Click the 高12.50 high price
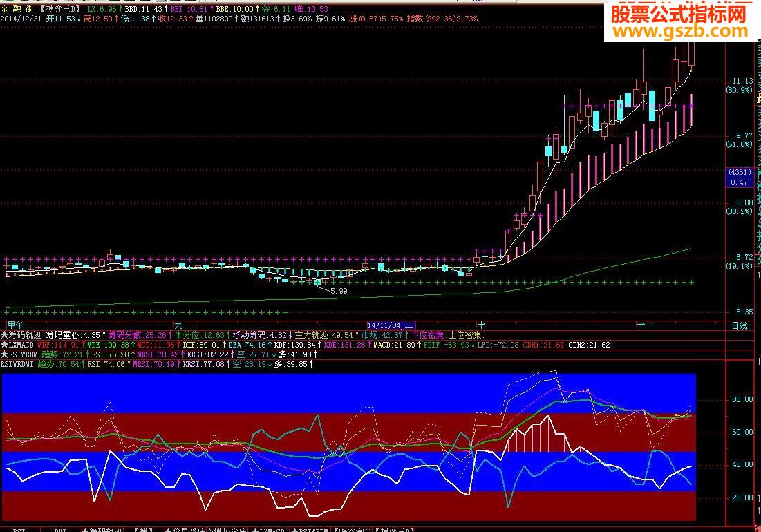Screen dimensions: 761x532 (x=97, y=19)
